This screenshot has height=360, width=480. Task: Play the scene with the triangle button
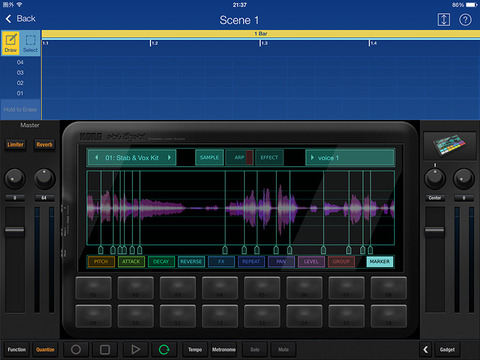point(135,349)
